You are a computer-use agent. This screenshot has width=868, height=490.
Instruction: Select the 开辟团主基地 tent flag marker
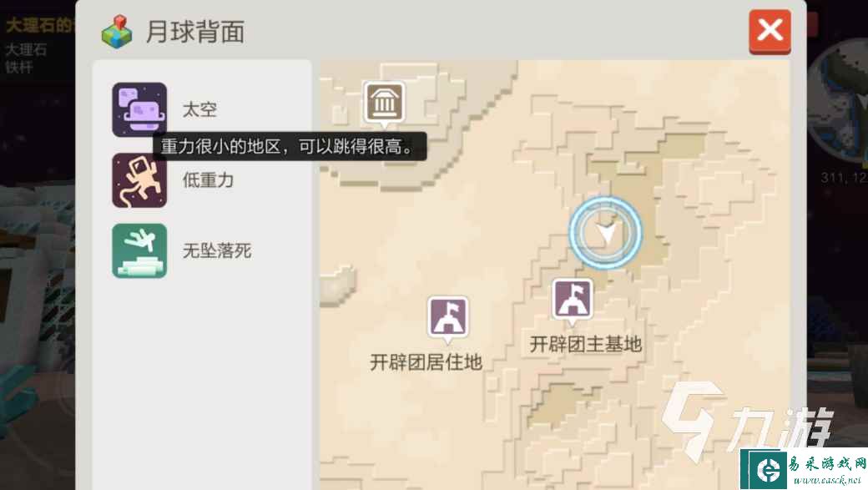(573, 300)
